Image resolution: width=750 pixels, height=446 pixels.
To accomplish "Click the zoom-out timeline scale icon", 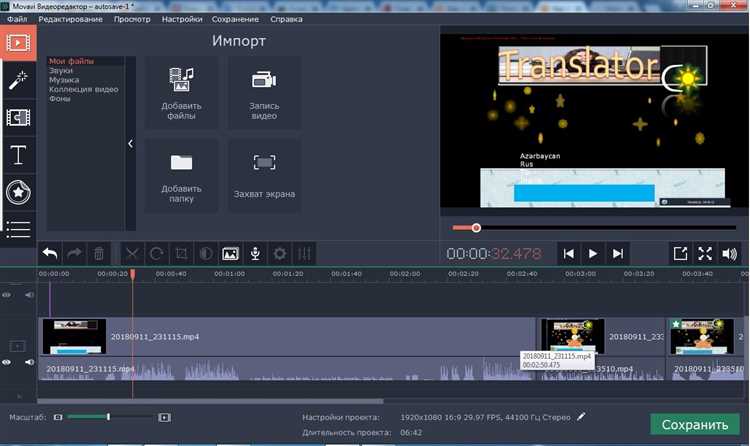I will [x=58, y=417].
